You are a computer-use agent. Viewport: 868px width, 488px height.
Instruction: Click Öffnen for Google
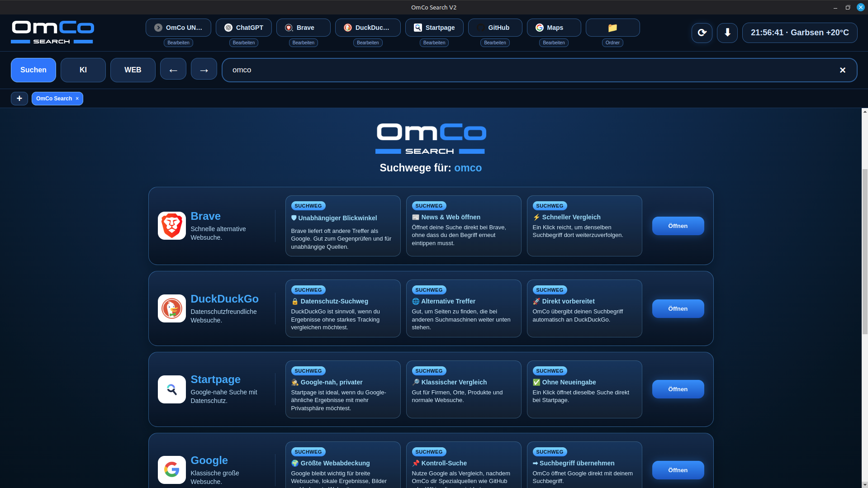(x=678, y=470)
